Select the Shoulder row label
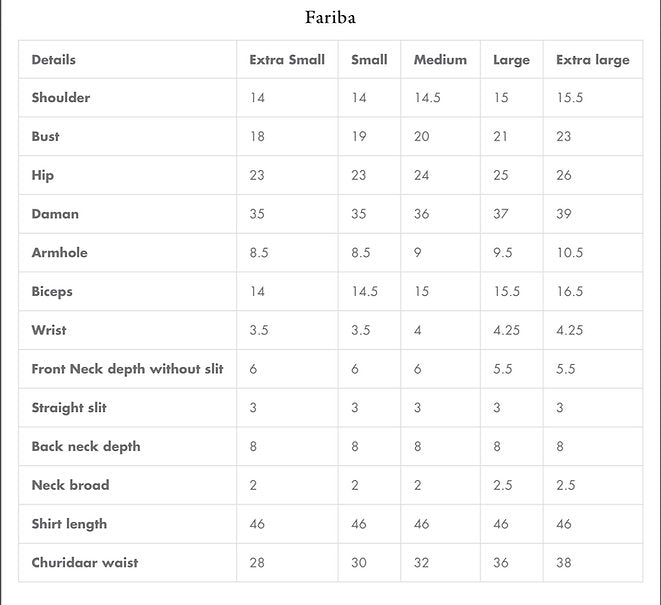661x605 pixels. [61, 98]
